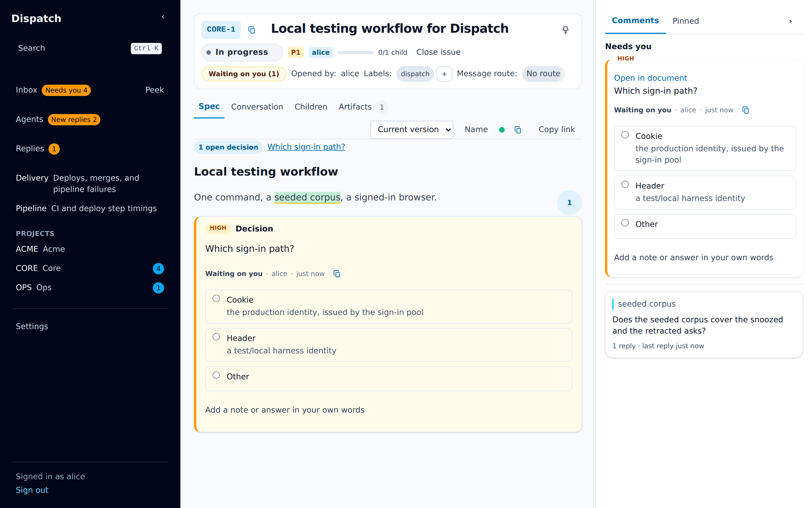Collapse the Dispatch sidebar chevron
Image resolution: width=812 pixels, height=508 pixels.
pos(163,17)
